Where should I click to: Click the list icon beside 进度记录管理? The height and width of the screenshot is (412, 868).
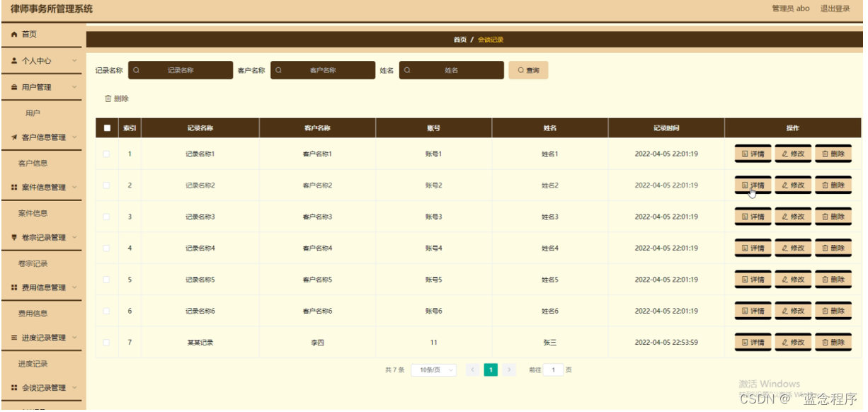click(14, 338)
